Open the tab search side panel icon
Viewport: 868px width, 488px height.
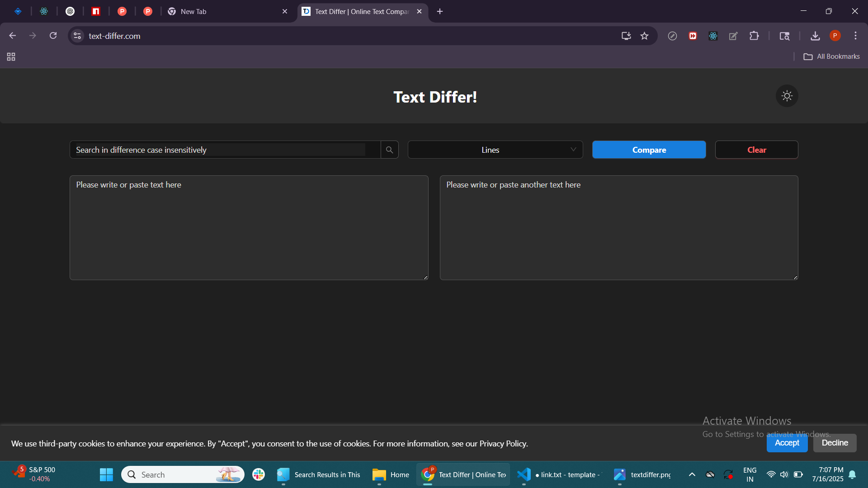pos(784,36)
